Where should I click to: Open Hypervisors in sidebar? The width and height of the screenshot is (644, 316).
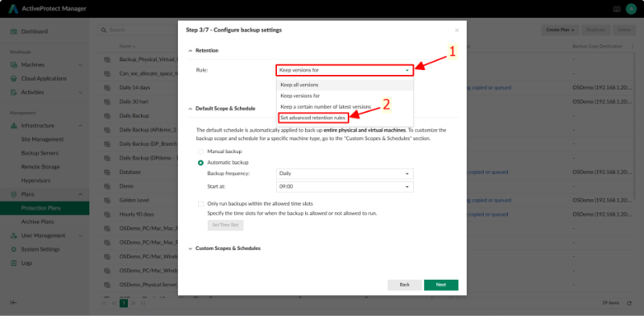[x=35, y=181]
